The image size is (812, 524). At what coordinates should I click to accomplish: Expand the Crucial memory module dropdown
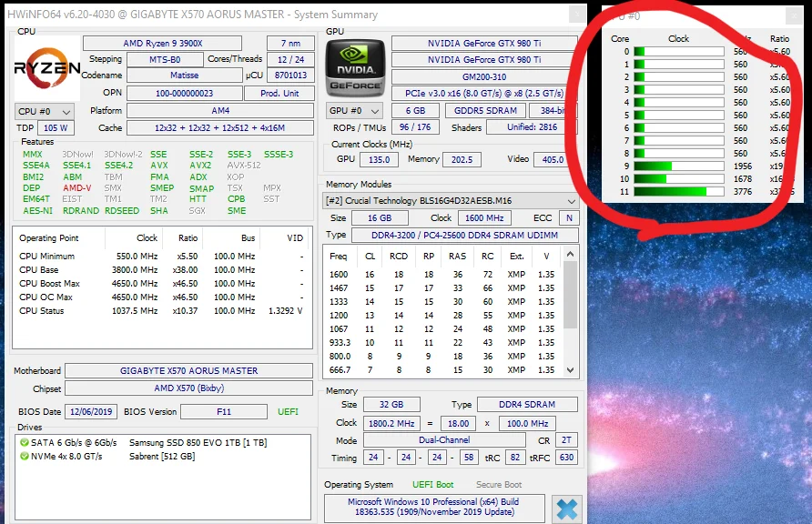tap(451, 201)
